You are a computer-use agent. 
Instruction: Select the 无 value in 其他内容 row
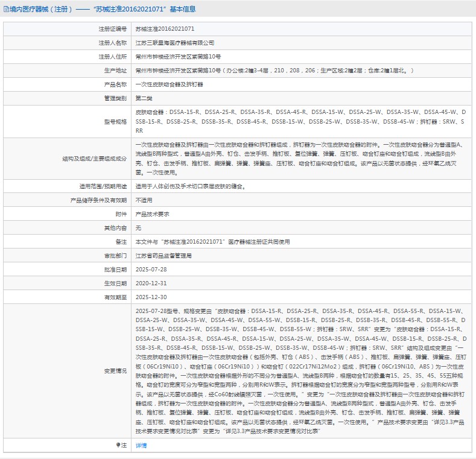pyautogui.click(x=138, y=228)
